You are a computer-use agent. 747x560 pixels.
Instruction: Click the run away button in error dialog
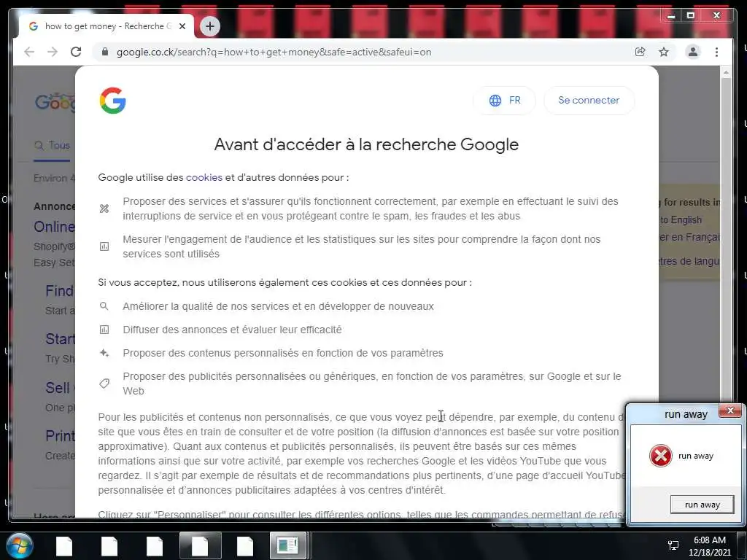point(703,505)
